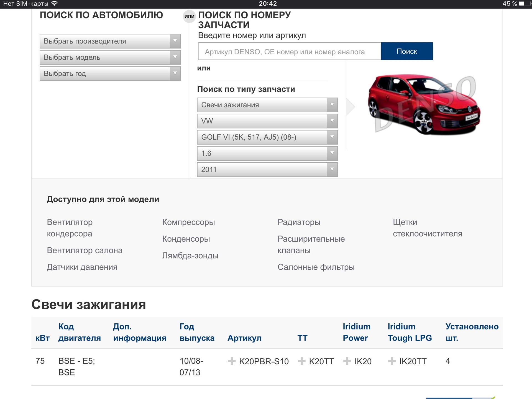This screenshot has width=532, height=399.
Task: Open Конденсоры link
Action: 186,239
